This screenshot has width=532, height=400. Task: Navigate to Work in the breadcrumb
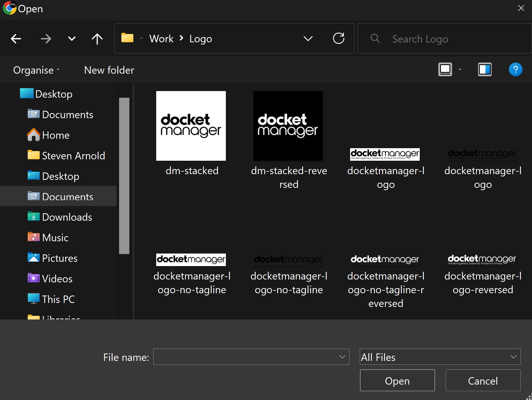click(161, 39)
